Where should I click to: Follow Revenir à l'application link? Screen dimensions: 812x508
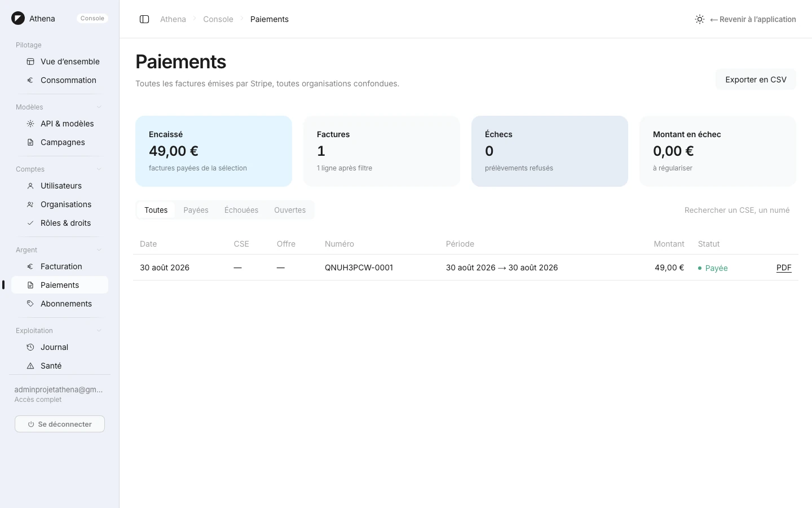pyautogui.click(x=753, y=19)
